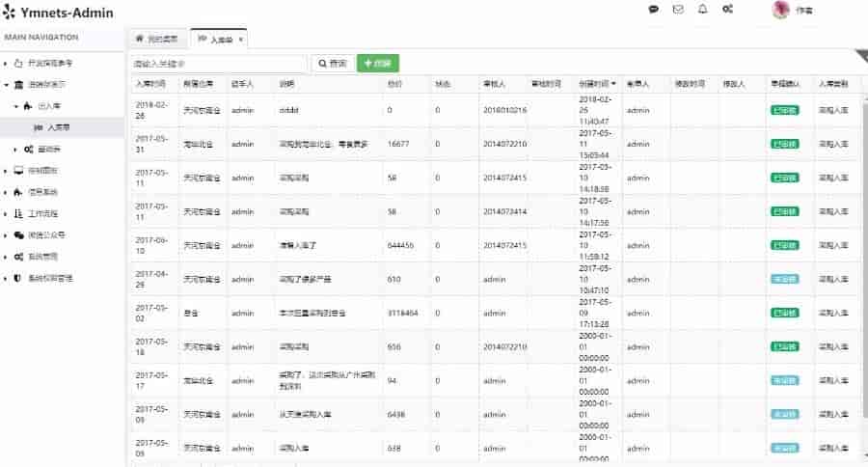Click the vertical table scrollbar
Screen dimensions: 868x467
tap(865, 258)
